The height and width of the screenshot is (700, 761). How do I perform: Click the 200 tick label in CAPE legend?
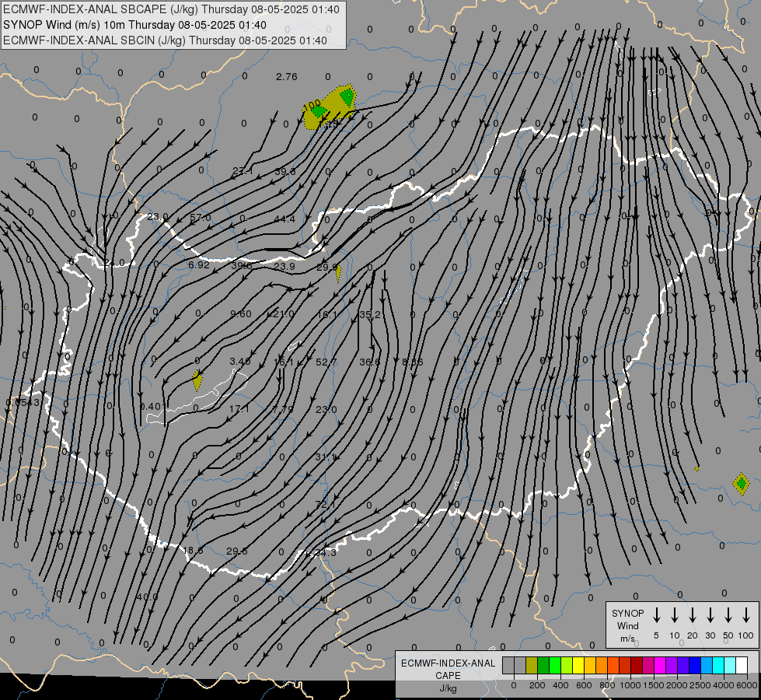coord(537,685)
